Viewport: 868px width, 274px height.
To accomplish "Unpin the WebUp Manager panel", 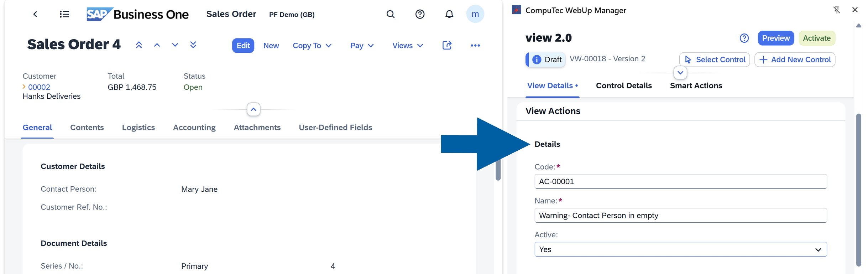I will (837, 10).
